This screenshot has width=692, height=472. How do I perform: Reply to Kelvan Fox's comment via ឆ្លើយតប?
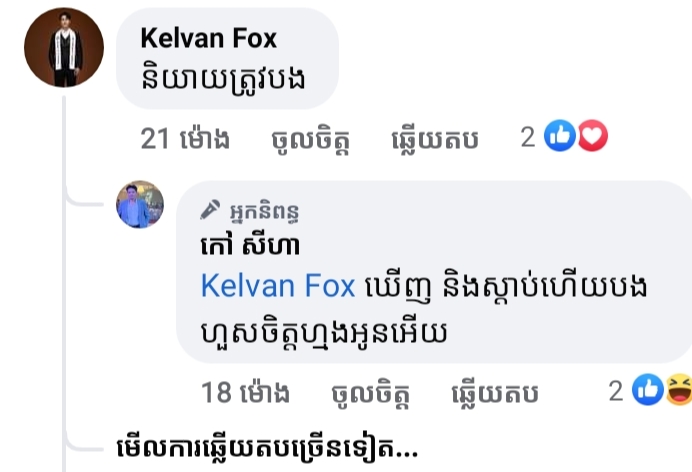pyautogui.click(x=435, y=139)
